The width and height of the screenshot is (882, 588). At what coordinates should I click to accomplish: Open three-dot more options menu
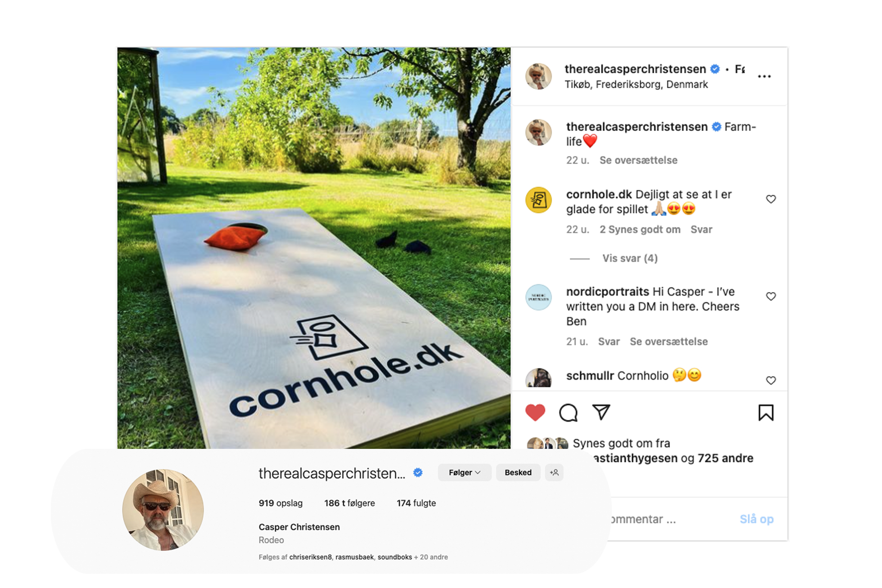(x=764, y=76)
